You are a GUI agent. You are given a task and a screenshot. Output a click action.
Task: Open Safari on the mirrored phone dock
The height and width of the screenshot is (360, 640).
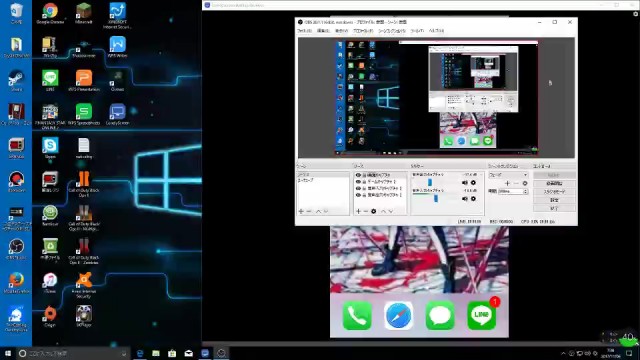click(398, 316)
